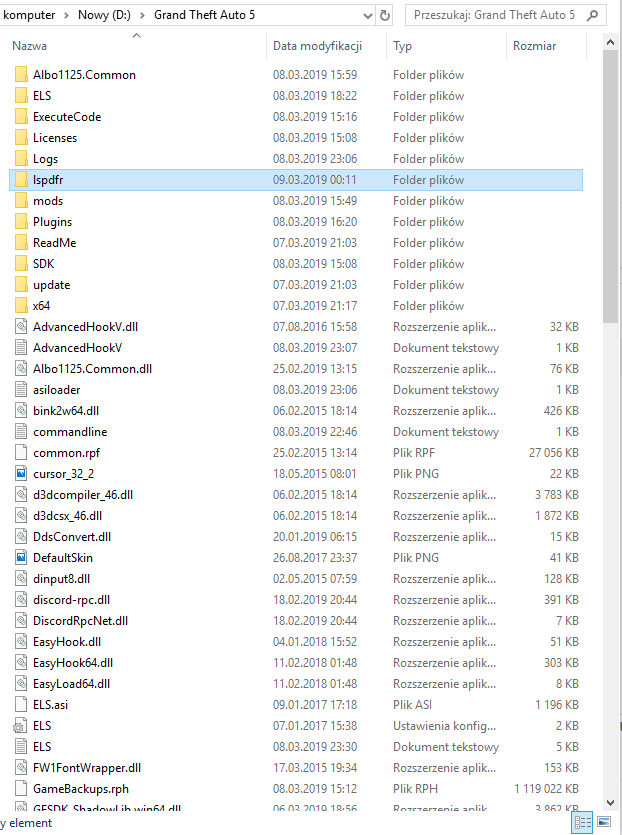Select the ELS folder icon
The width and height of the screenshot is (622, 835).
pos(21,96)
